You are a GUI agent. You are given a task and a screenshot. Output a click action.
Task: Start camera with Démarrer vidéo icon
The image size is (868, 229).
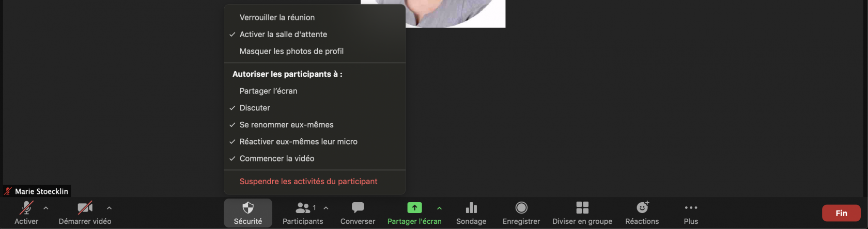[x=85, y=208]
